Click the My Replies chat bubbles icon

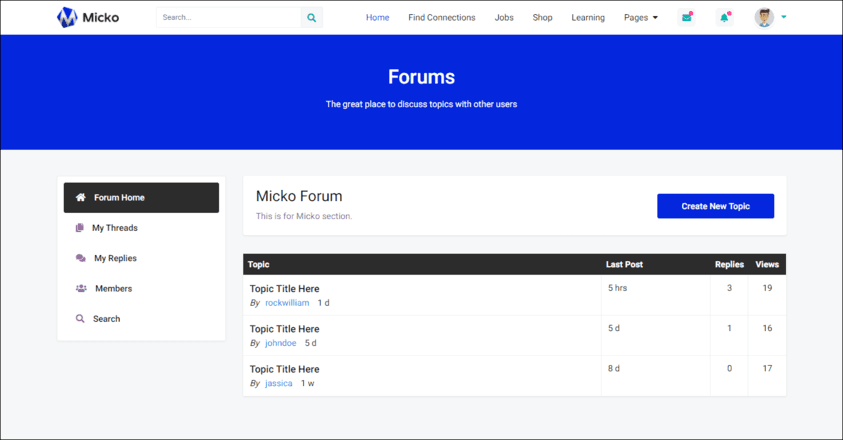[80, 258]
